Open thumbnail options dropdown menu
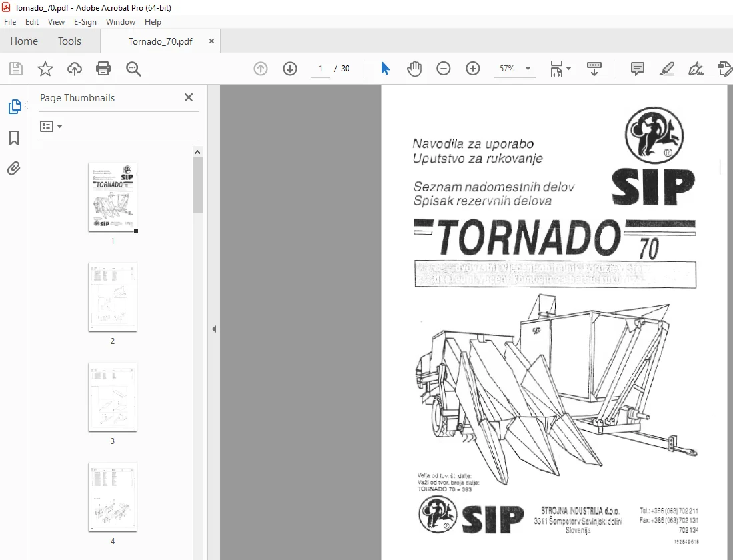Image resolution: width=733 pixels, height=560 pixels. (51, 126)
